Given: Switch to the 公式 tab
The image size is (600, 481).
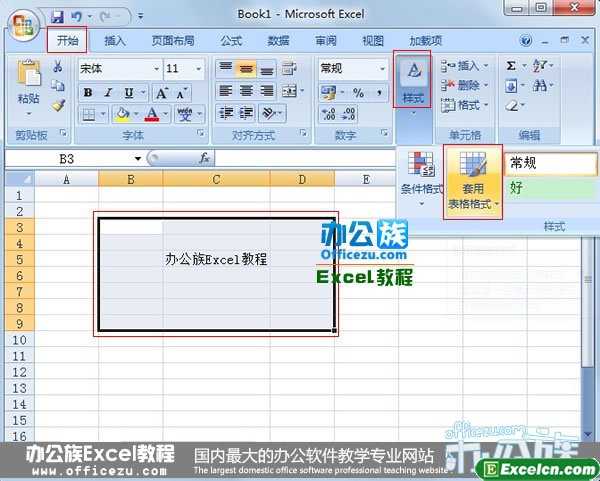Looking at the screenshot, I should tap(231, 40).
